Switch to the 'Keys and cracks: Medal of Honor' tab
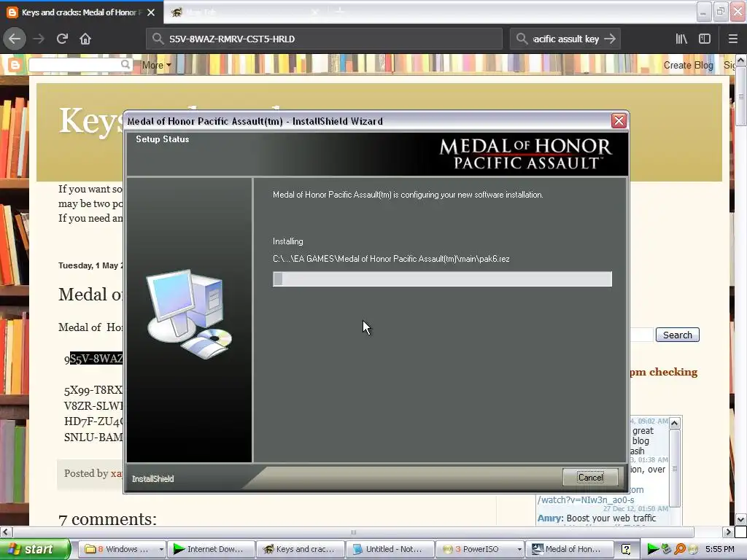The height and width of the screenshot is (560, 747). coord(81,12)
